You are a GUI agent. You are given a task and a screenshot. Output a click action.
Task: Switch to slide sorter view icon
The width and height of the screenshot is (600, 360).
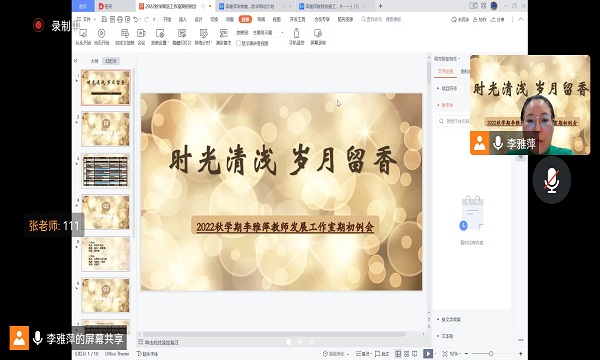pyautogui.click(x=406, y=354)
